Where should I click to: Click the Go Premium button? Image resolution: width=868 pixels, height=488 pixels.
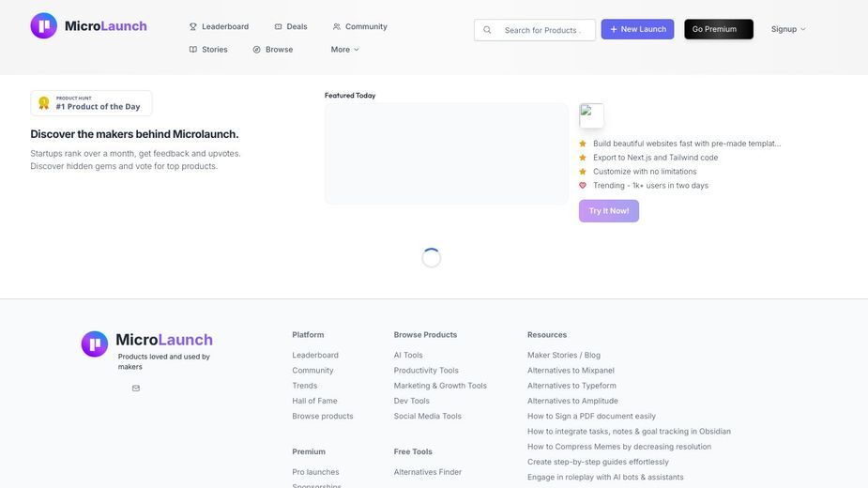coord(719,29)
